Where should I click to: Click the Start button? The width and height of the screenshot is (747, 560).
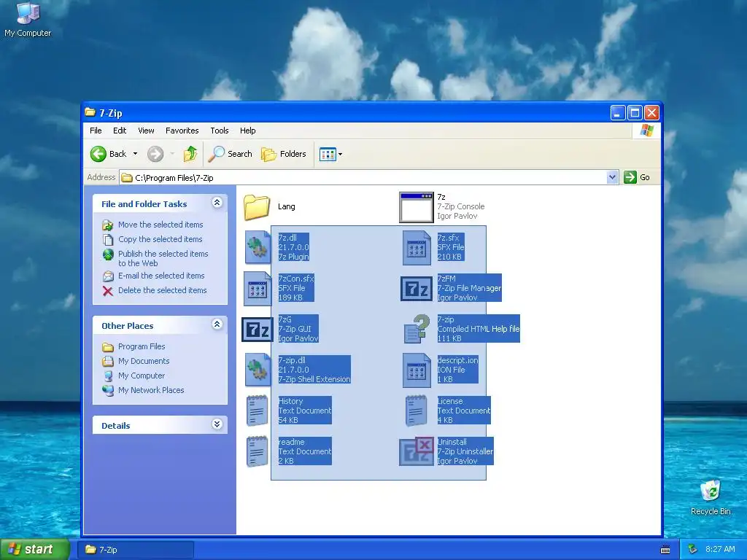(x=35, y=549)
